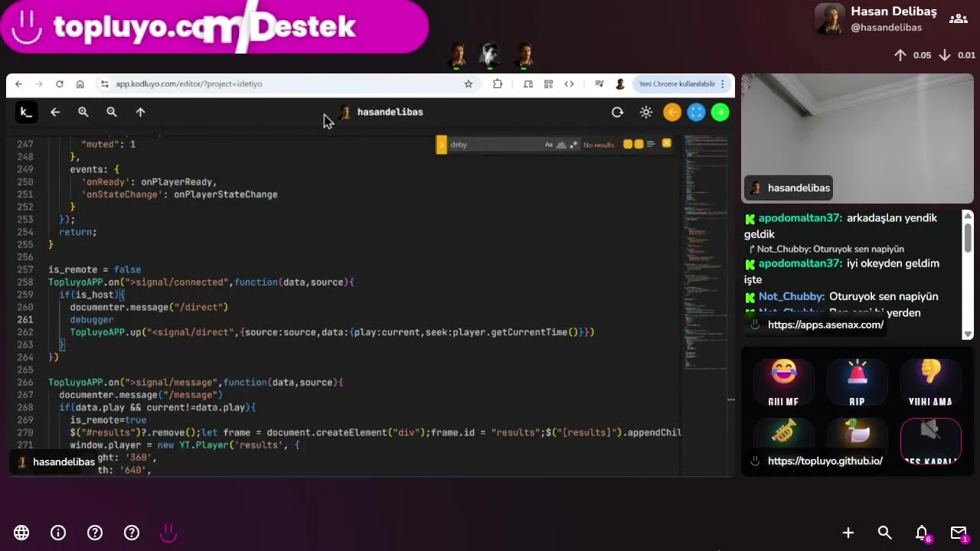980x551 pixels.
Task: Click code line 261 debugger
Action: 92,320
